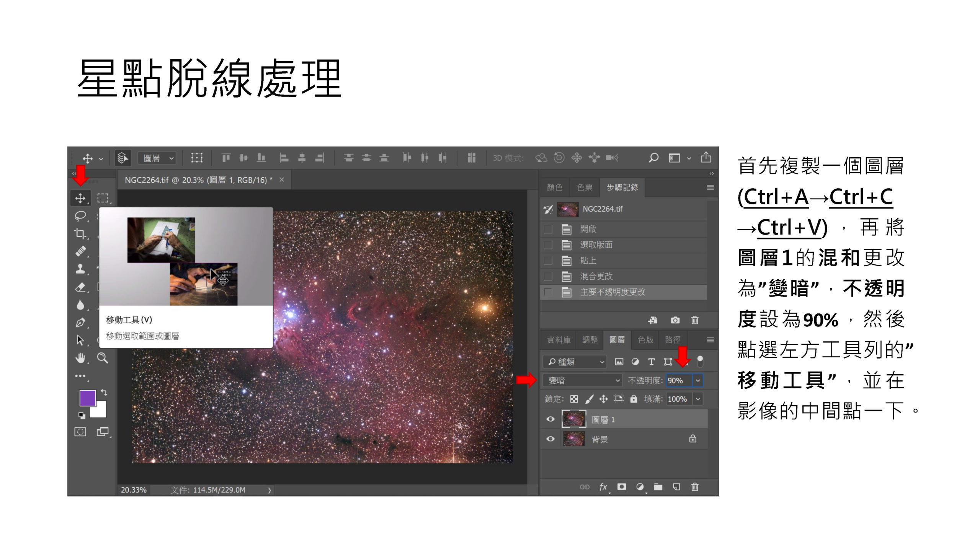Select the Lasso tool
This screenshot has height=551, width=980.
[x=80, y=216]
